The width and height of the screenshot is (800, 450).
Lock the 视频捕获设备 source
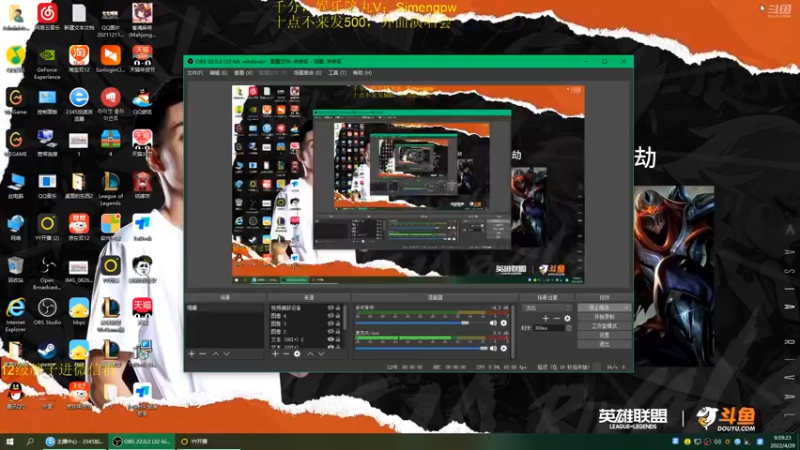(x=338, y=308)
